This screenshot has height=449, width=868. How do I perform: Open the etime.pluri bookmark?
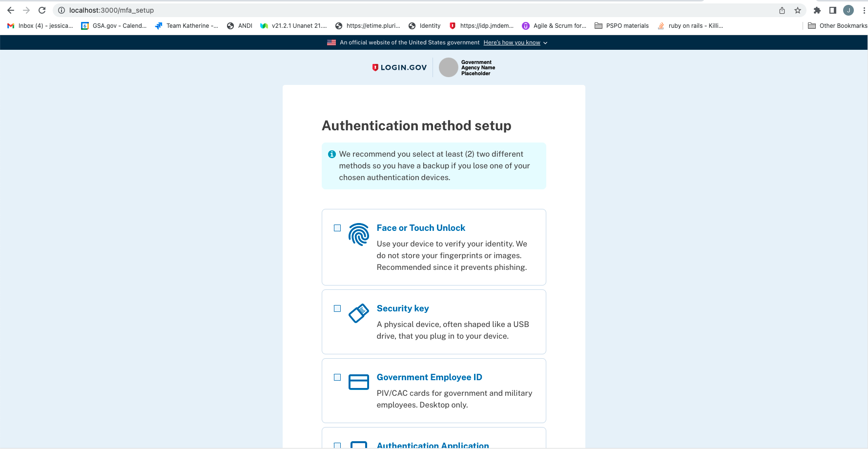click(x=368, y=26)
